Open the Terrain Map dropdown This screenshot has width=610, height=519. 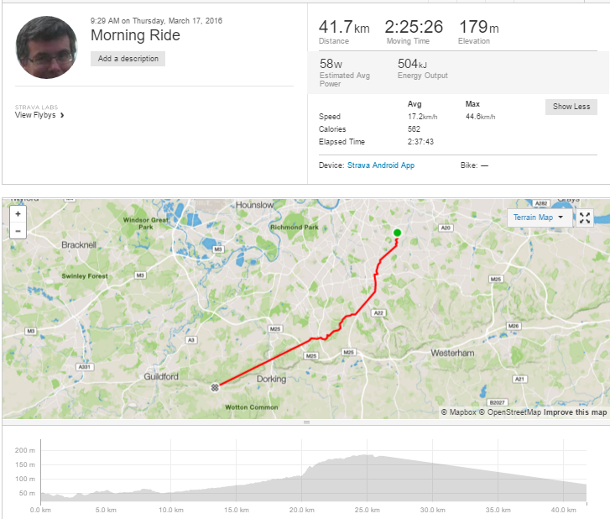(540, 218)
